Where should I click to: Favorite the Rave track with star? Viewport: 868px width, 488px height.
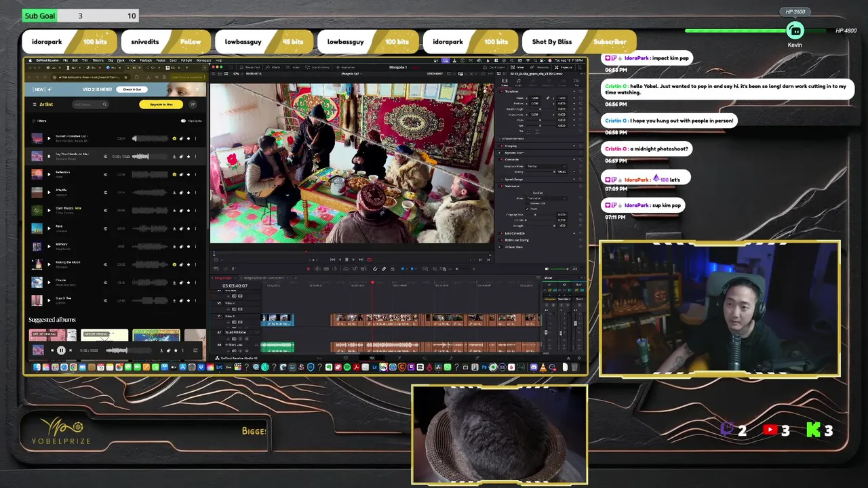[x=189, y=228]
